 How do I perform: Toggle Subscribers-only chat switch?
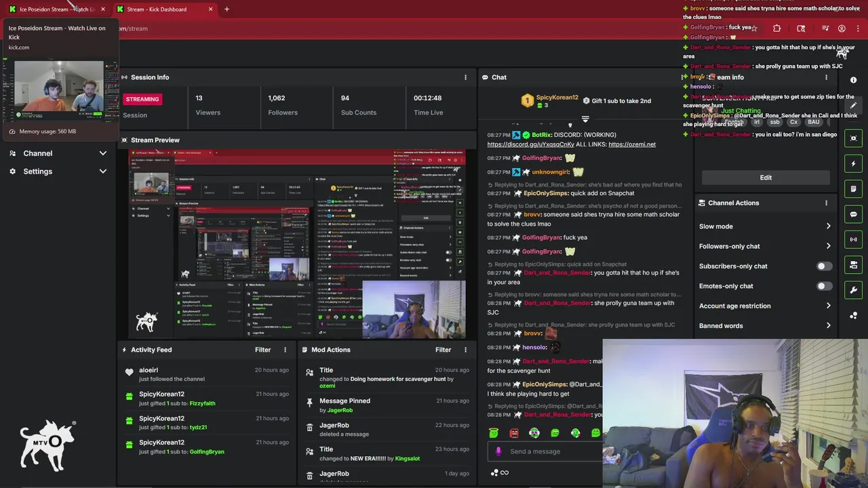(x=824, y=266)
